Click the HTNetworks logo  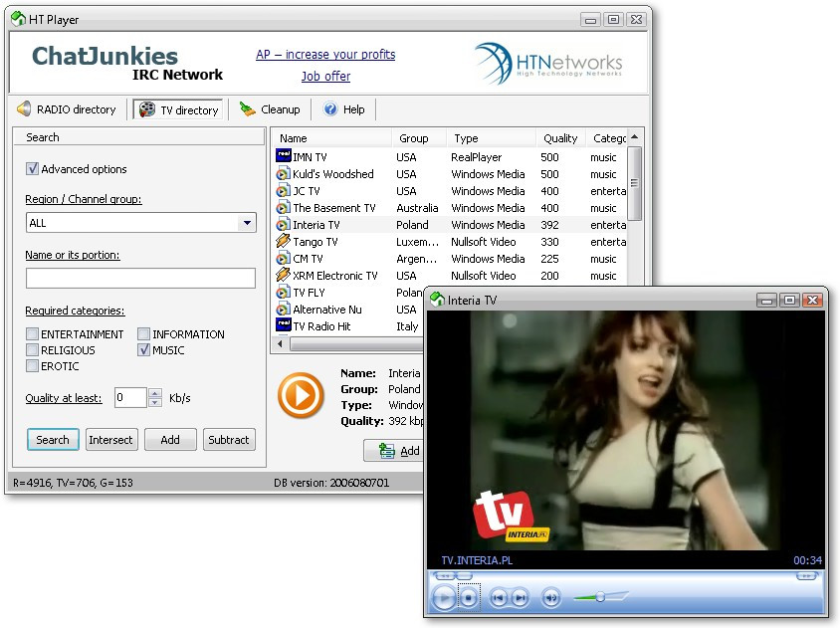tap(548, 64)
